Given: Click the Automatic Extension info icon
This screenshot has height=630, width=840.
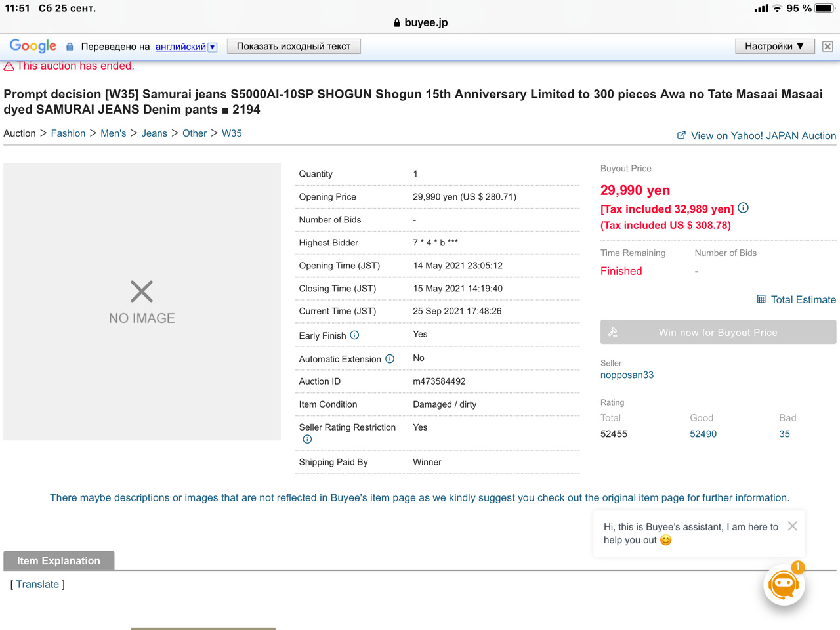Looking at the screenshot, I should pyautogui.click(x=390, y=359).
